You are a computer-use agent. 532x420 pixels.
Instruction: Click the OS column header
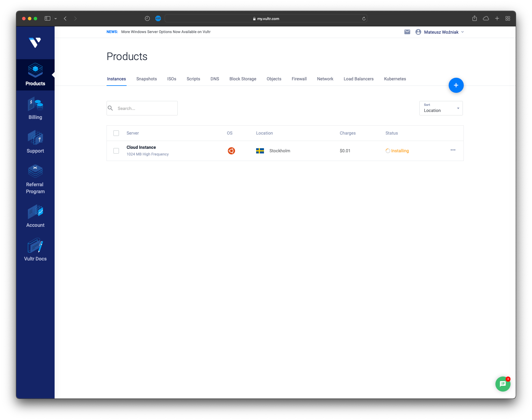point(230,133)
